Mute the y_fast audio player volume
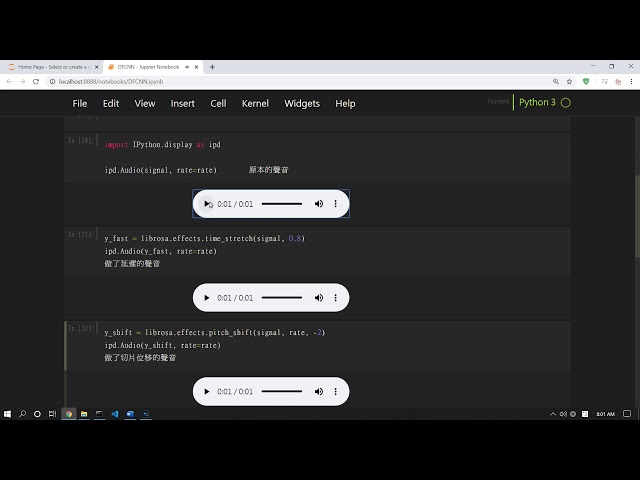The width and height of the screenshot is (640, 480). click(319, 298)
